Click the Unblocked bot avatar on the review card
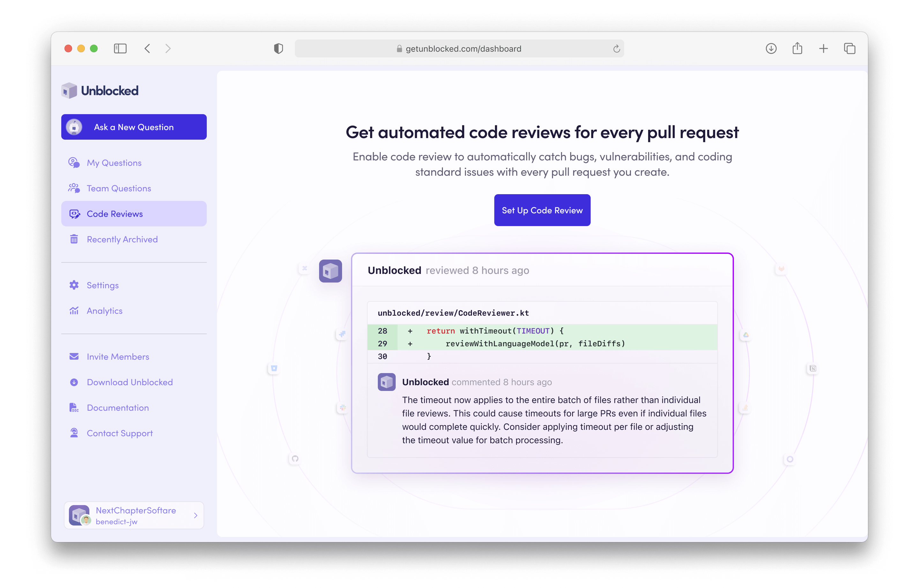This screenshot has height=588, width=919. click(330, 271)
